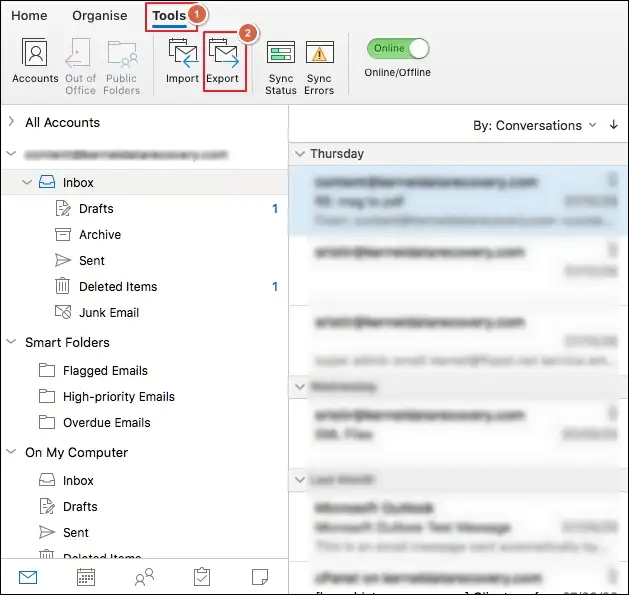Select the 'Inbox' folder under the account
Screen dimensions: 629x595
point(78,183)
